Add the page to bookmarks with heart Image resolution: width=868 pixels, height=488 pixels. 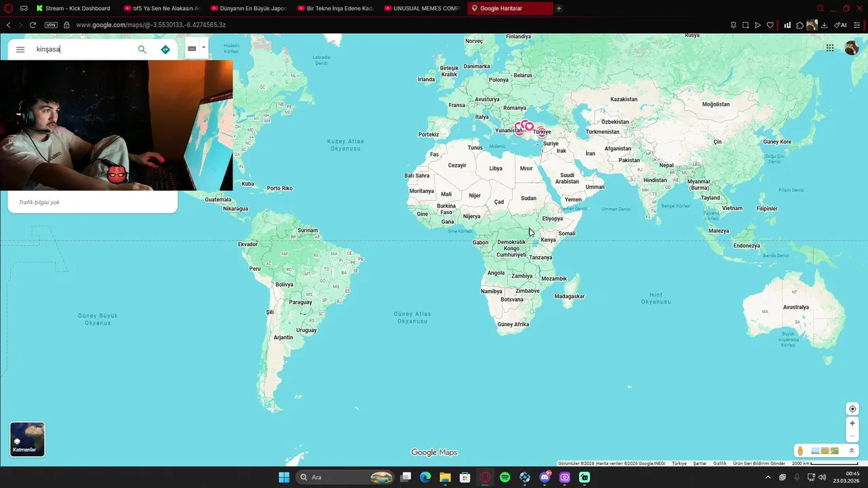(x=770, y=25)
